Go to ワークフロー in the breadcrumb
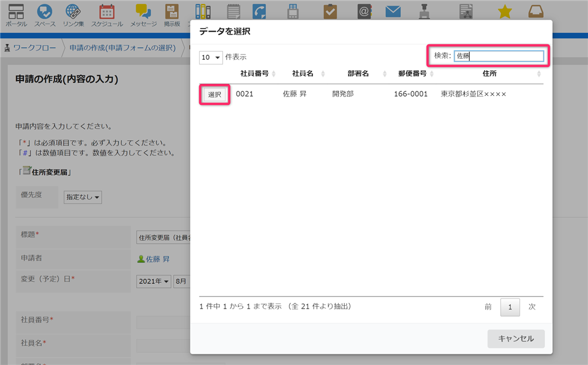The width and height of the screenshot is (588, 365). click(x=34, y=48)
